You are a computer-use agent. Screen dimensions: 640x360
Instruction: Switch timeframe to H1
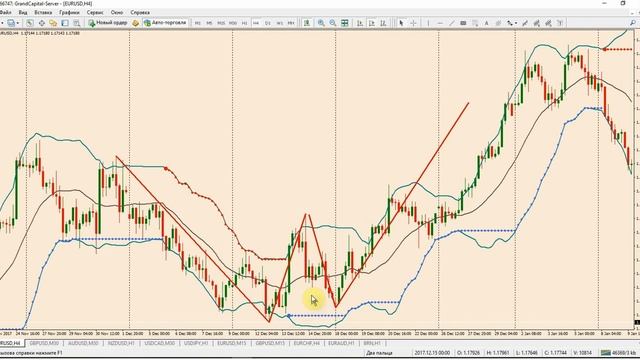coord(244,23)
